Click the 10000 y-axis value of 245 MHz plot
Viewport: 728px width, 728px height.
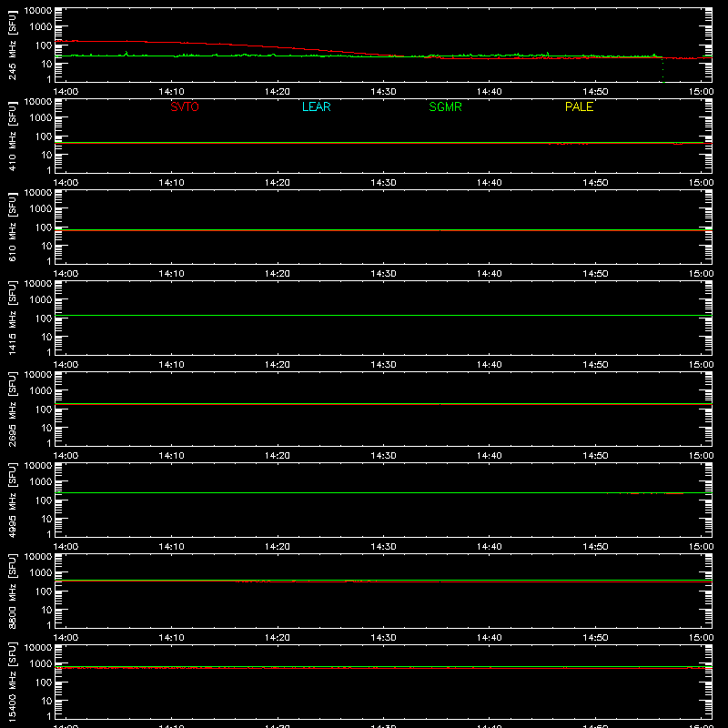(x=38, y=11)
